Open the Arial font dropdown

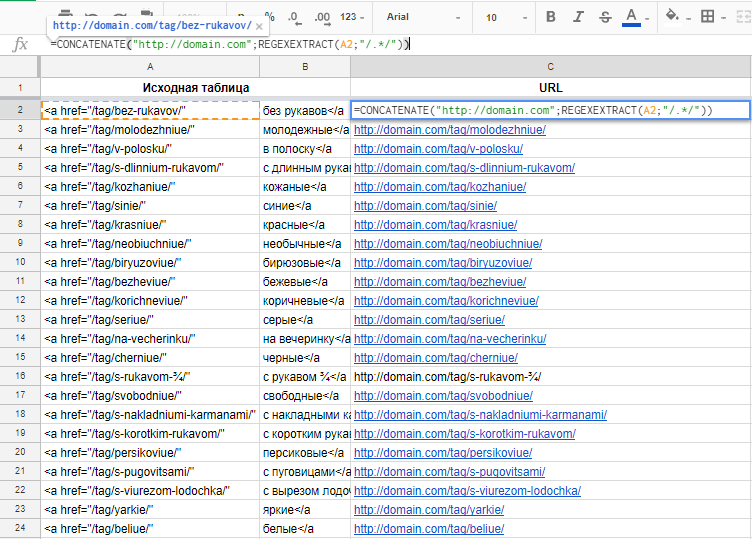[423, 17]
